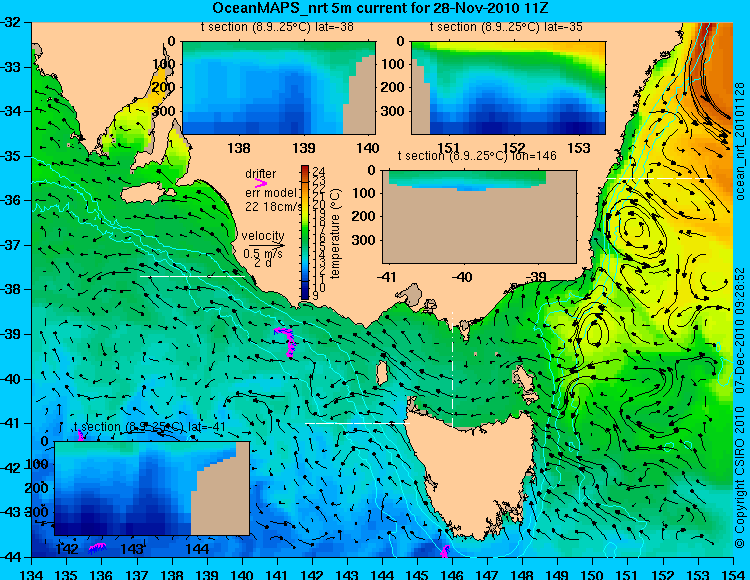Click the '9' tick below the color bar
The height and width of the screenshot is (580, 750).
coord(315,296)
